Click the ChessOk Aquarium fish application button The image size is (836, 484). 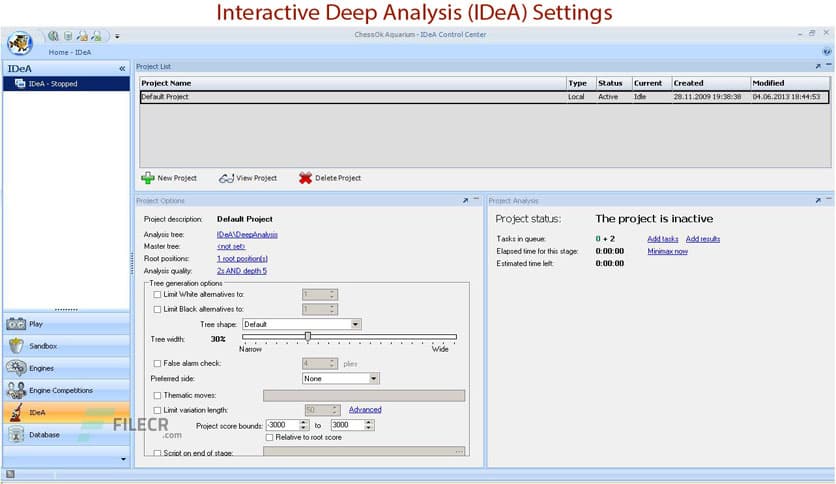(18, 42)
